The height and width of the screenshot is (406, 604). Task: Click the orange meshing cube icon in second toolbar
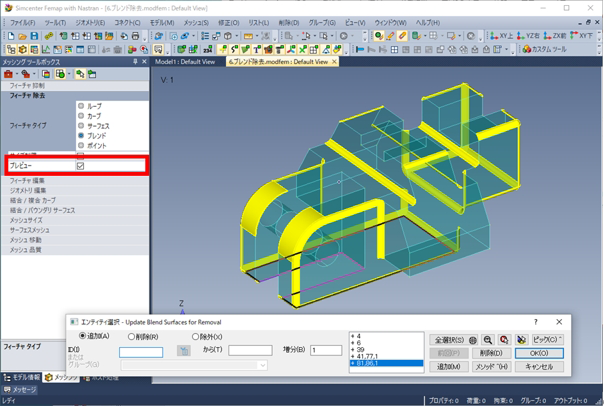point(23,49)
